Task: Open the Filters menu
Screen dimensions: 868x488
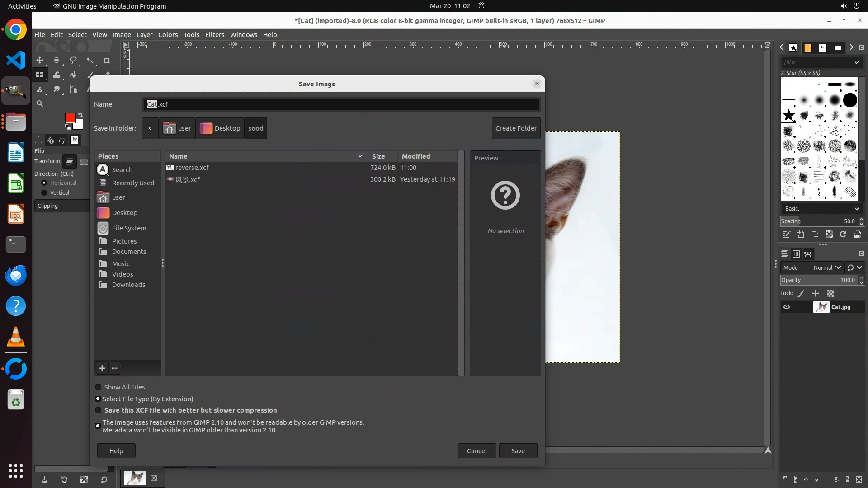Action: [x=214, y=35]
